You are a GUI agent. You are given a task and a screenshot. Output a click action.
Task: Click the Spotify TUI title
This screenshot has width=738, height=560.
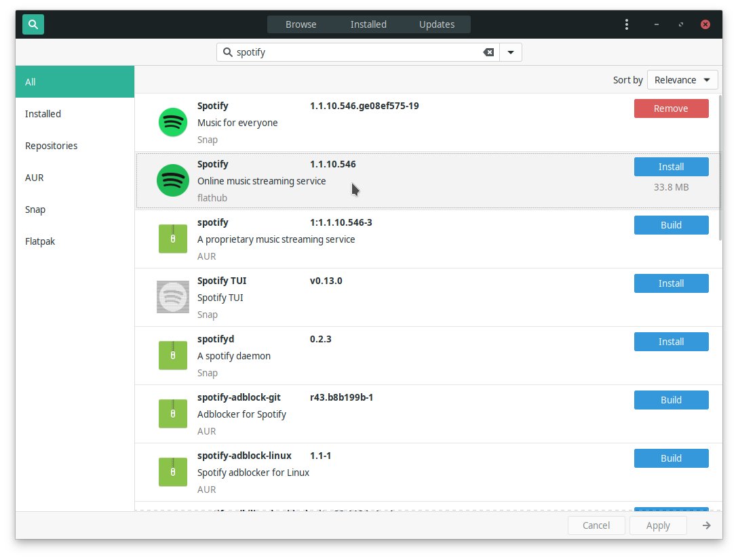[222, 281]
